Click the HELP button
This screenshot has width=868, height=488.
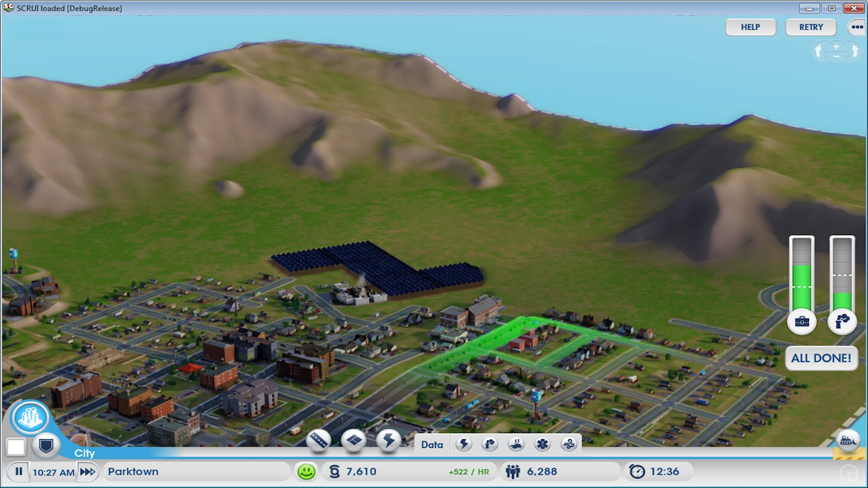click(x=750, y=27)
